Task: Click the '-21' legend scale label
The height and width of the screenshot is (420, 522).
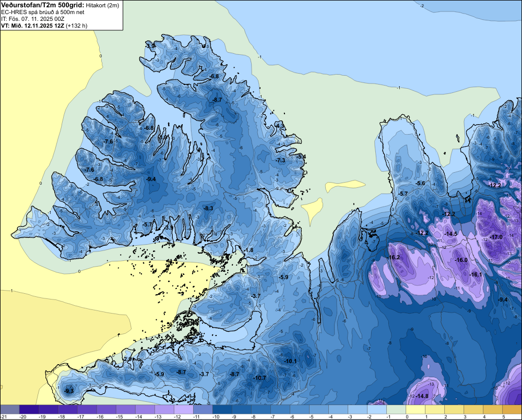Action: 4,417
